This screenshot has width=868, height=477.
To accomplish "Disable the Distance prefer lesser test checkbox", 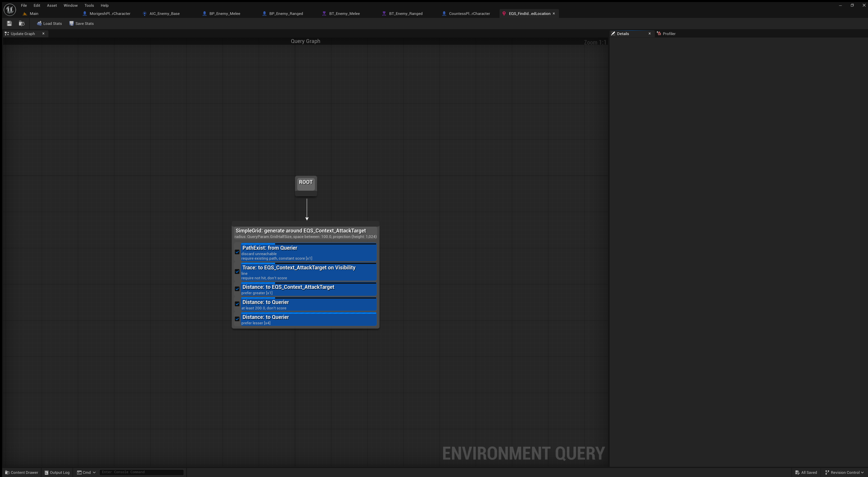I will point(237,319).
